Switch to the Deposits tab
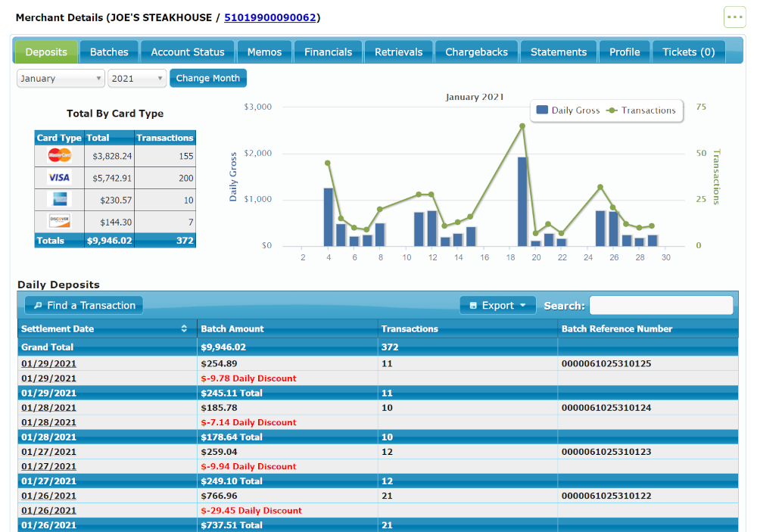The height and width of the screenshot is (532, 757). coord(46,51)
